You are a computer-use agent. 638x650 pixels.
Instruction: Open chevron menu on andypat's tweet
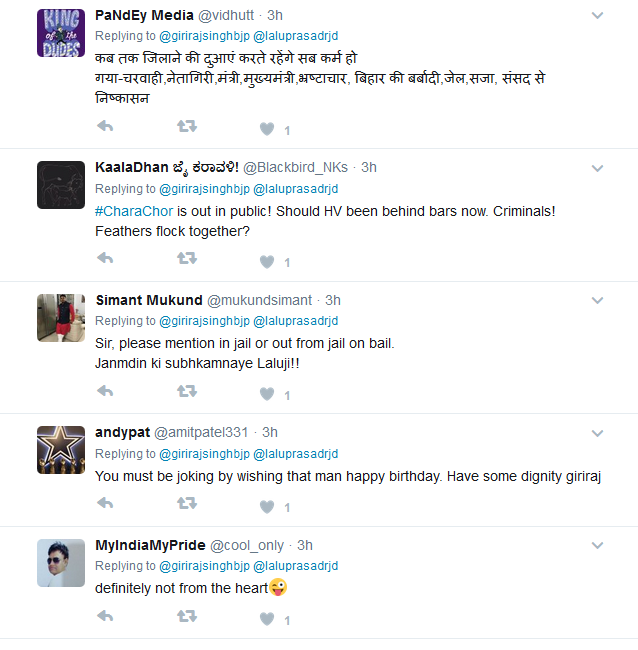[x=597, y=433]
